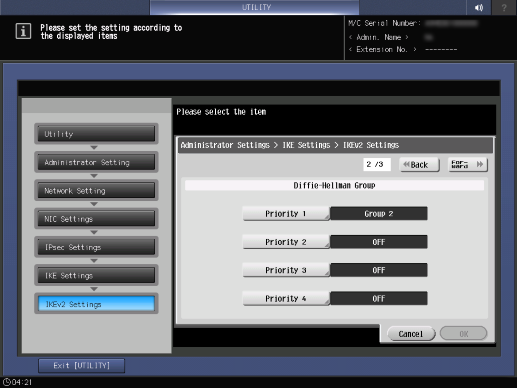
Task: Click the information icon beside the message
Action: [23, 31]
